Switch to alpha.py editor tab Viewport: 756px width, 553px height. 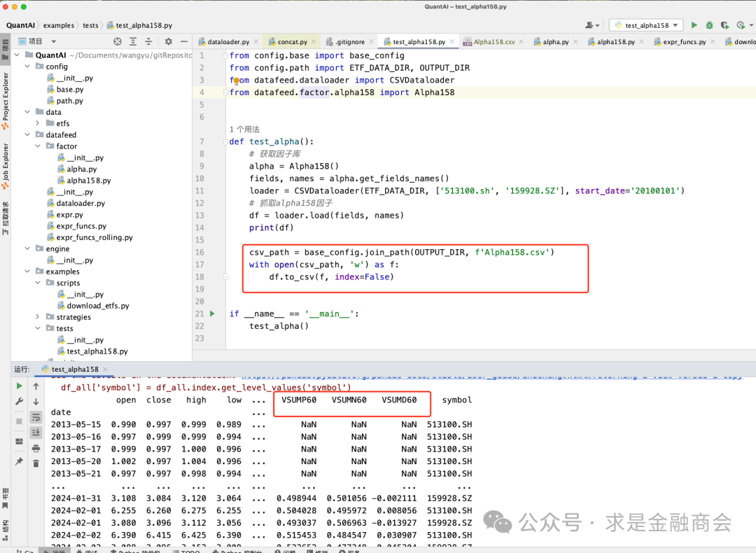555,42
